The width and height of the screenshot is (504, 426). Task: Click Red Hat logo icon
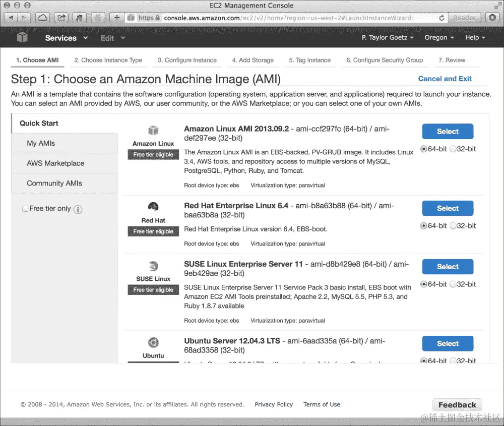[153, 206]
